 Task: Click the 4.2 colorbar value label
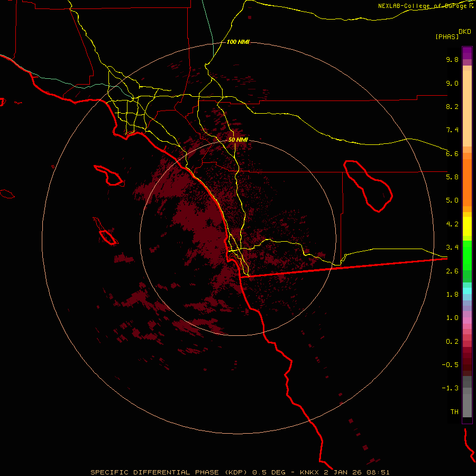click(x=452, y=224)
